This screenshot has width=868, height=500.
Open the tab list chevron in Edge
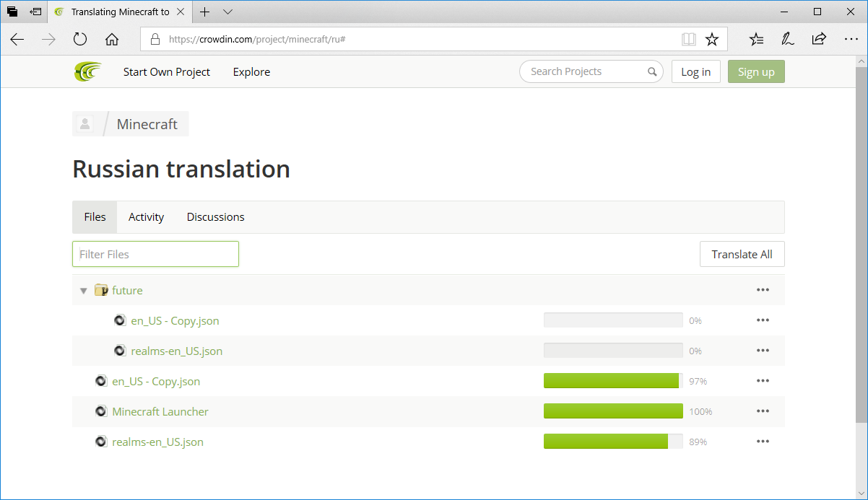pos(228,12)
